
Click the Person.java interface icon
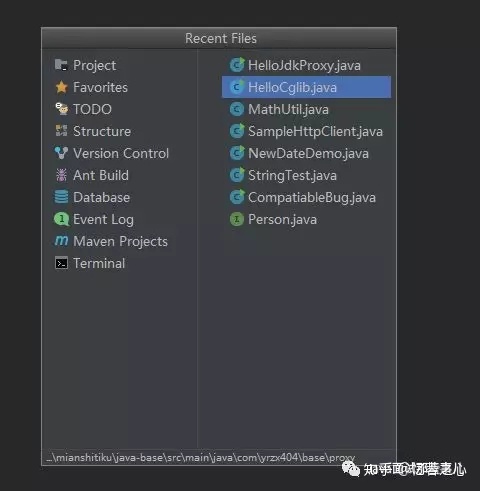[x=237, y=219]
